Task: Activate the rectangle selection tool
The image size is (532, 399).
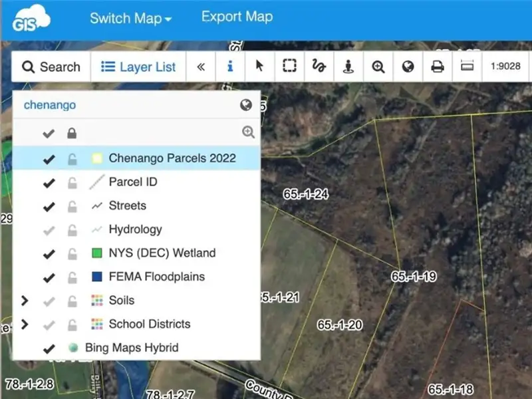Action: tap(289, 67)
